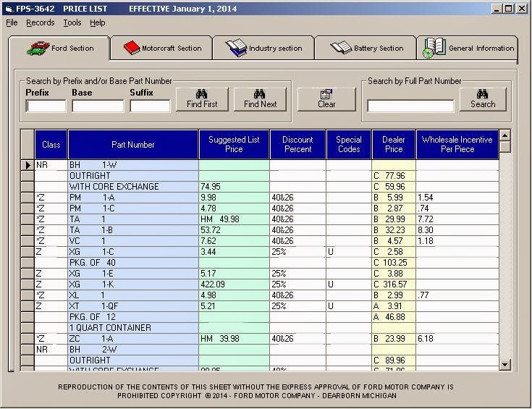Click the Class column header
Viewport: 532px width, 409px height.
pyautogui.click(x=51, y=145)
